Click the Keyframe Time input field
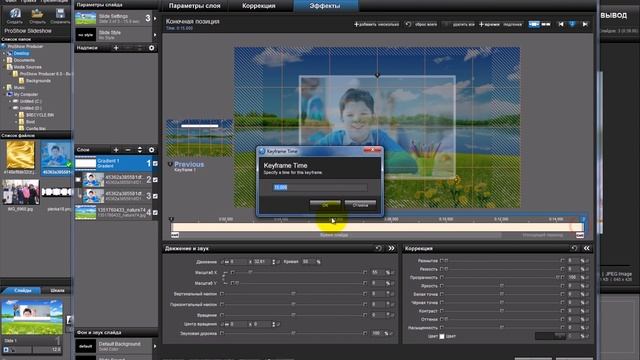Image resolution: width=640 pixels, height=360 pixels. pyautogui.click(x=320, y=187)
